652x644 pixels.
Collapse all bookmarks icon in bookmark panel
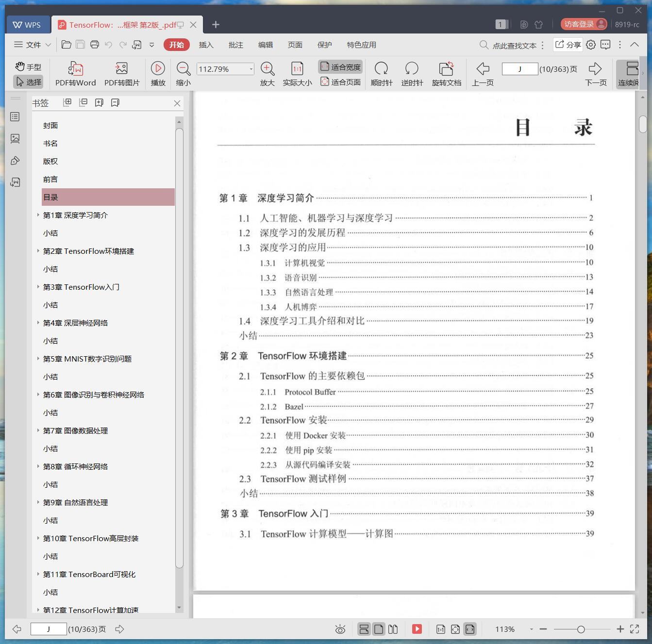(84, 102)
